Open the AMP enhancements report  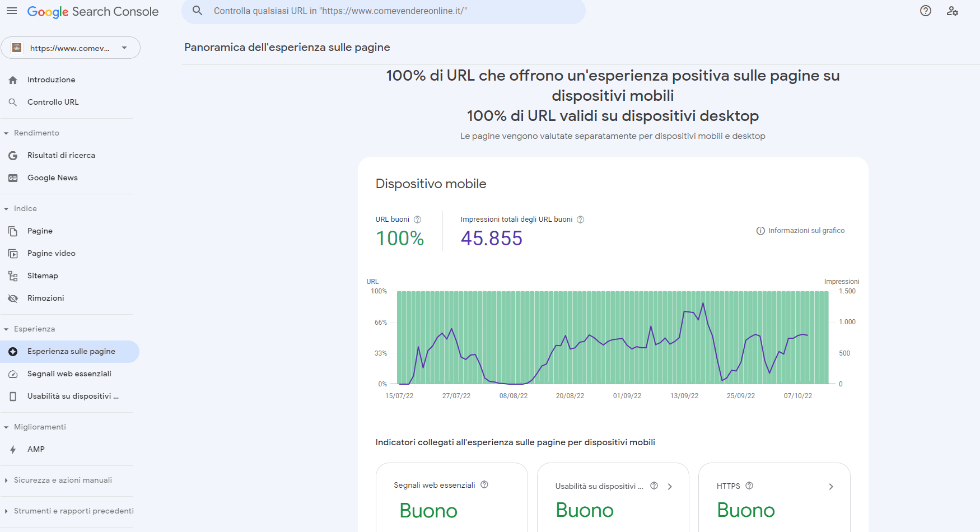(69, 449)
